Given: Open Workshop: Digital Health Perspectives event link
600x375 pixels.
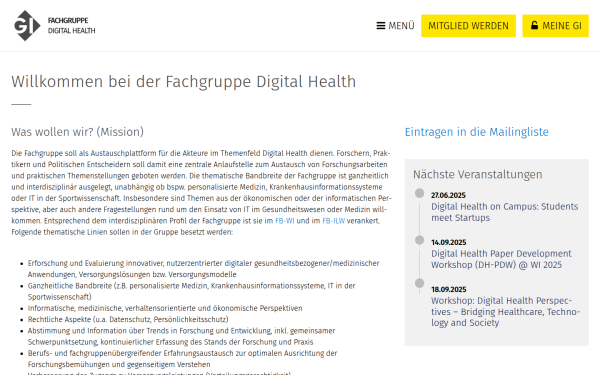Looking at the screenshot, I should click(x=505, y=311).
